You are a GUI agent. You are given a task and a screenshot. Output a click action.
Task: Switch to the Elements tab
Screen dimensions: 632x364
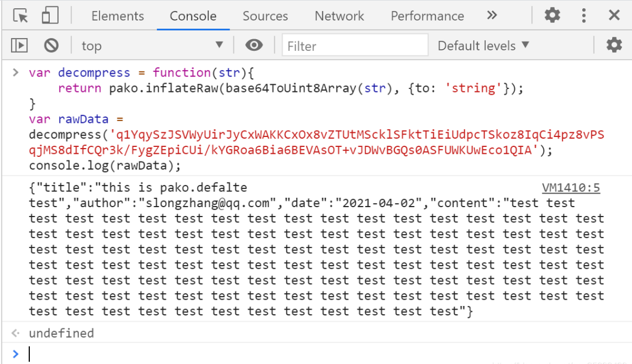tap(118, 16)
